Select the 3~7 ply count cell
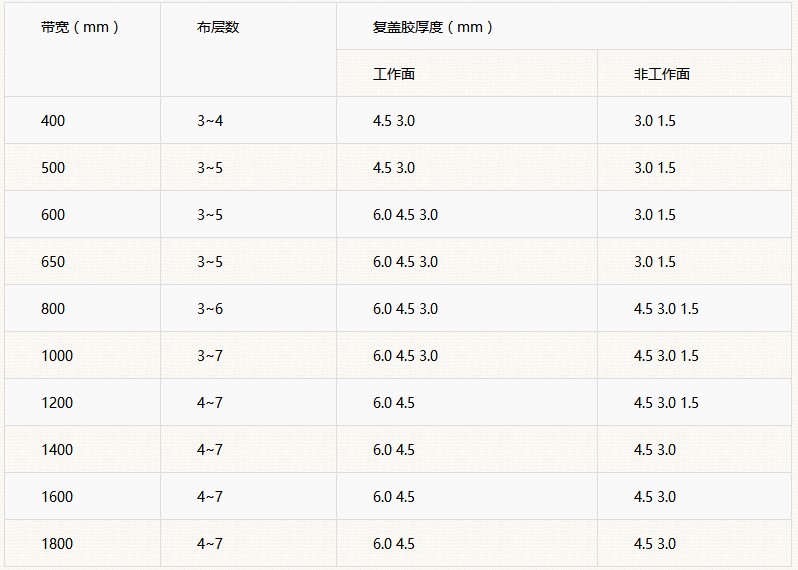 point(248,355)
